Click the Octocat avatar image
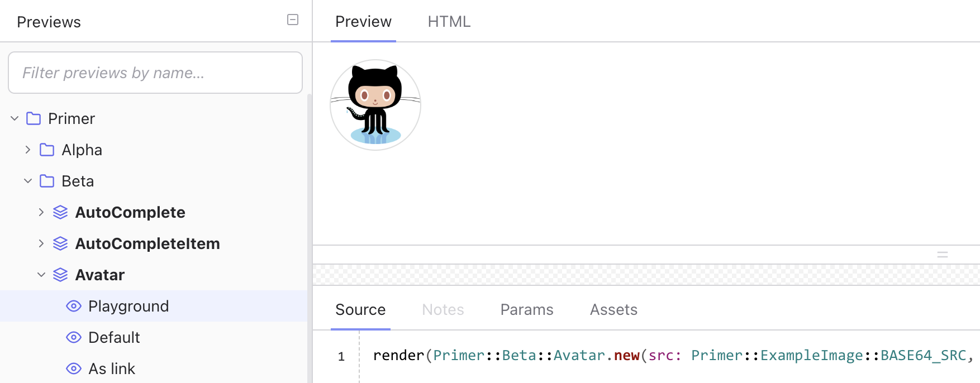 point(375,105)
